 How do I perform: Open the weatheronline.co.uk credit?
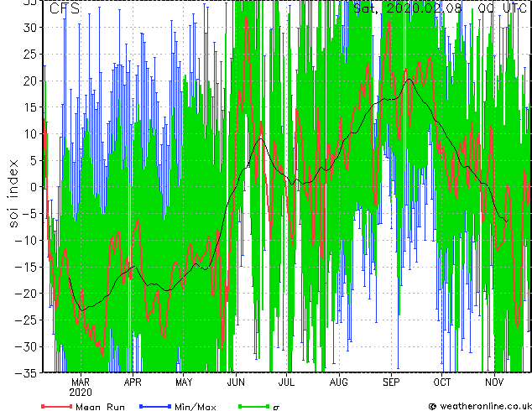pyautogui.click(x=480, y=406)
